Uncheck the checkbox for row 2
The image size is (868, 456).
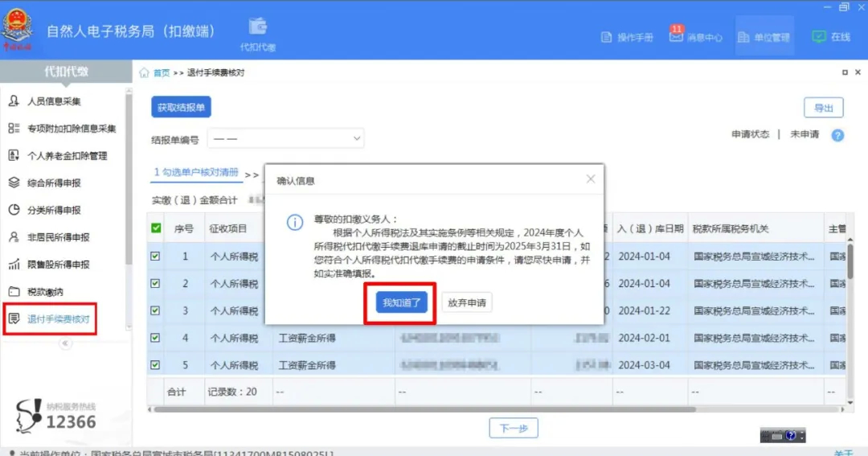[156, 283]
